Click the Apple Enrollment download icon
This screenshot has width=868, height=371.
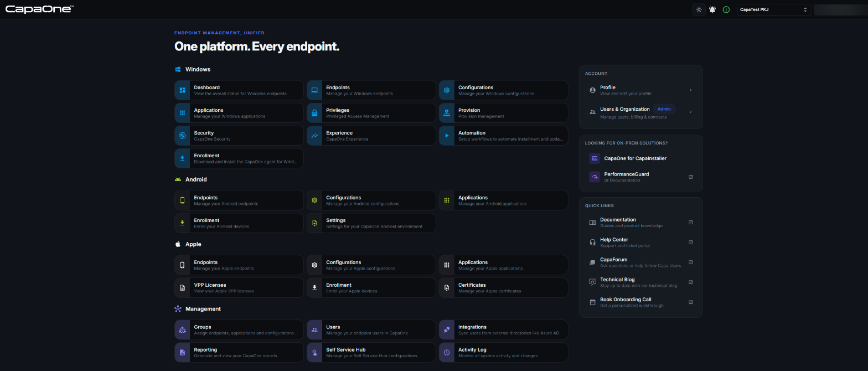point(314,288)
